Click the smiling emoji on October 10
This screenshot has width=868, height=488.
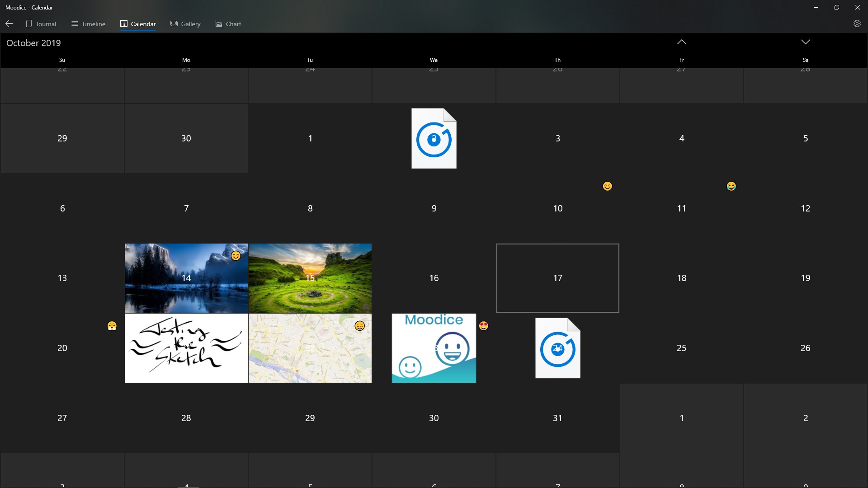click(x=607, y=186)
